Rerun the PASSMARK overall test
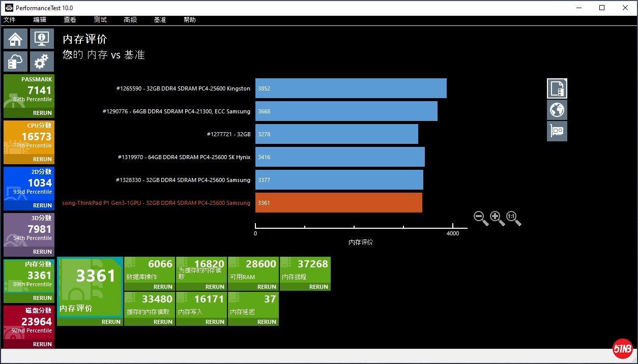The width and height of the screenshot is (638, 364). pyautogui.click(x=42, y=113)
